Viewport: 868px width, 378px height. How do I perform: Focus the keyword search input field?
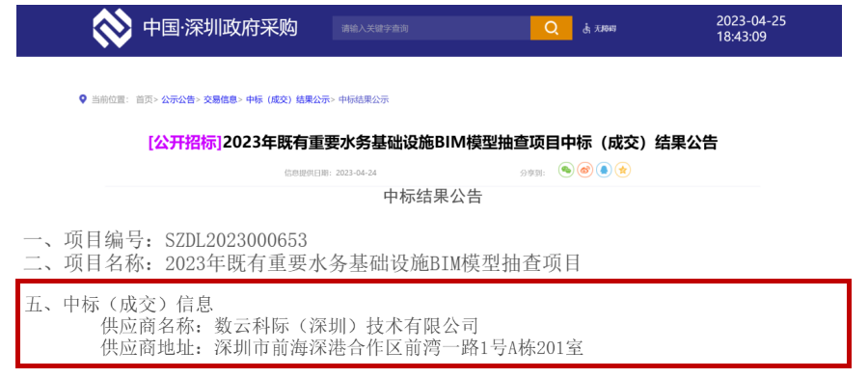(431, 28)
